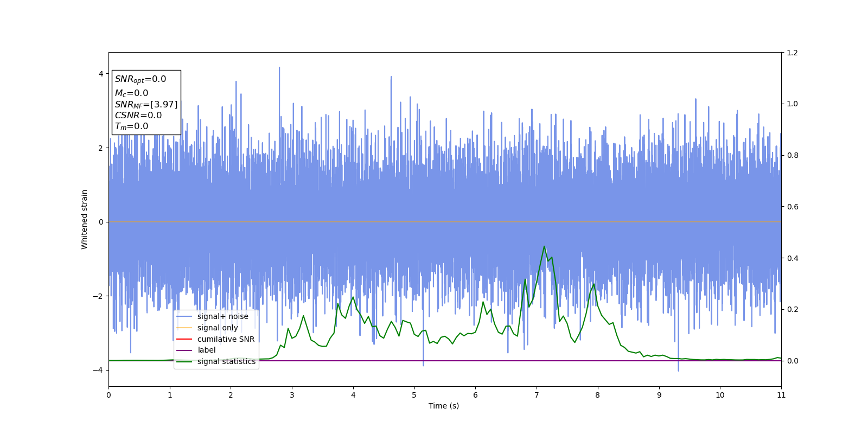Image resolution: width=868 pixels, height=434 pixels.
Task: Click the green curve peak near 8 s
Action: click(x=594, y=284)
